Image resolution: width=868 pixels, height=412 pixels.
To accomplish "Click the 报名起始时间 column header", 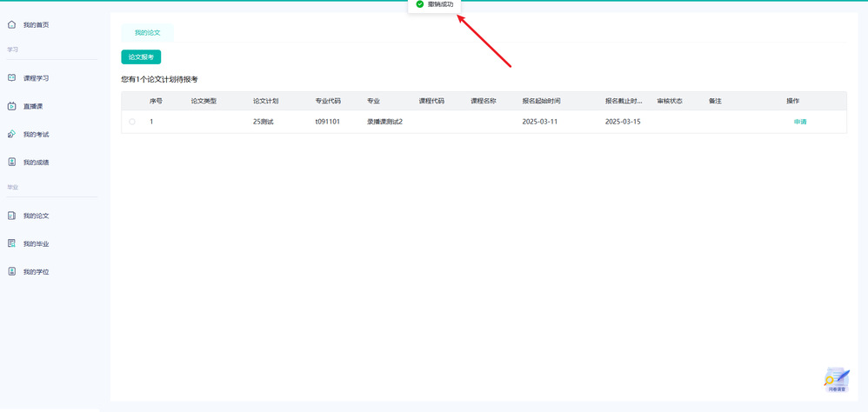I will 541,101.
